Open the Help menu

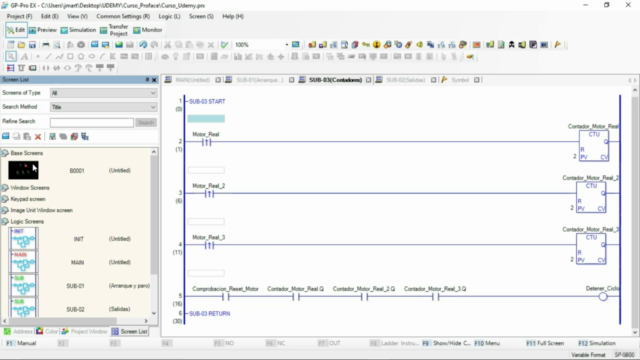[233, 16]
